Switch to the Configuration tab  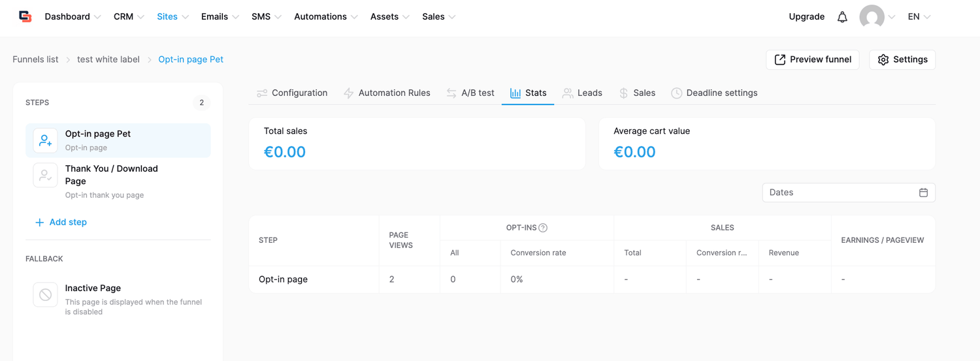[292, 93]
